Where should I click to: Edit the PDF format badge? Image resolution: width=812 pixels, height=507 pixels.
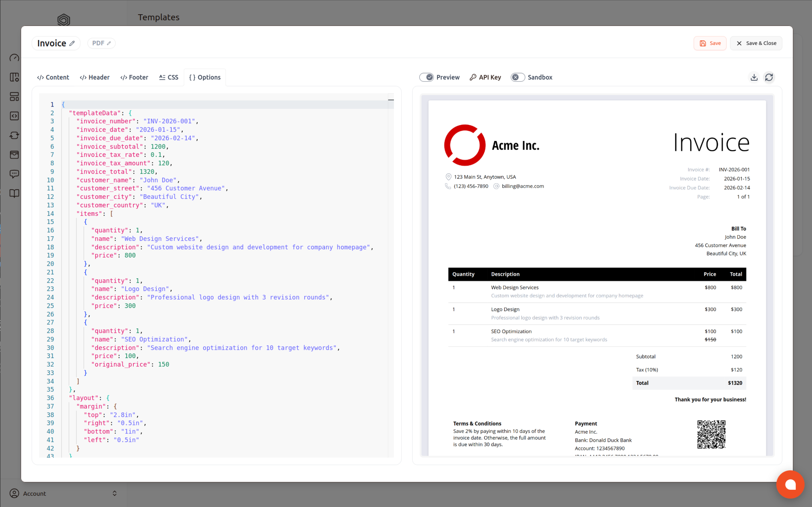pos(101,43)
